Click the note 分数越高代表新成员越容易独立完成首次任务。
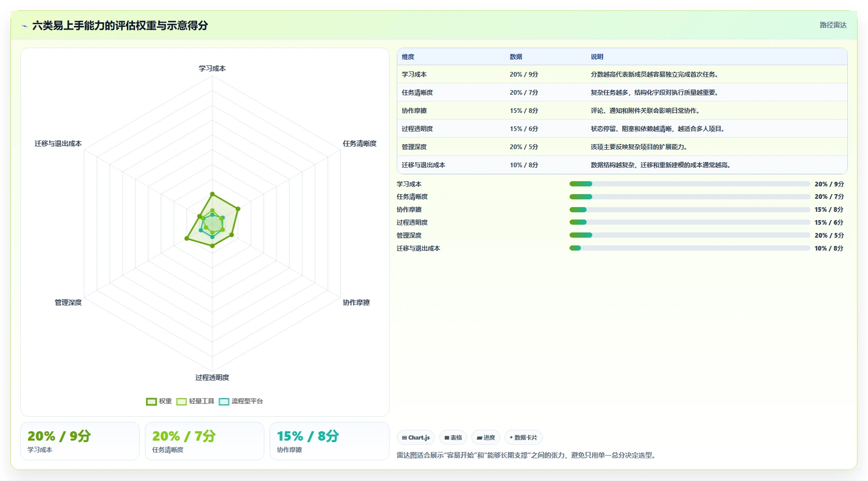Screen dimensions: 868x481 (x=655, y=75)
